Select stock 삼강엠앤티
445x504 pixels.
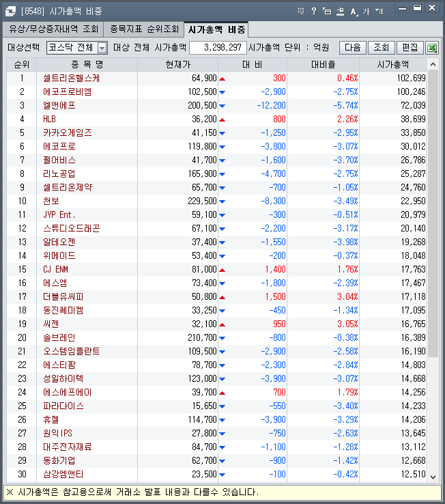pos(63,475)
